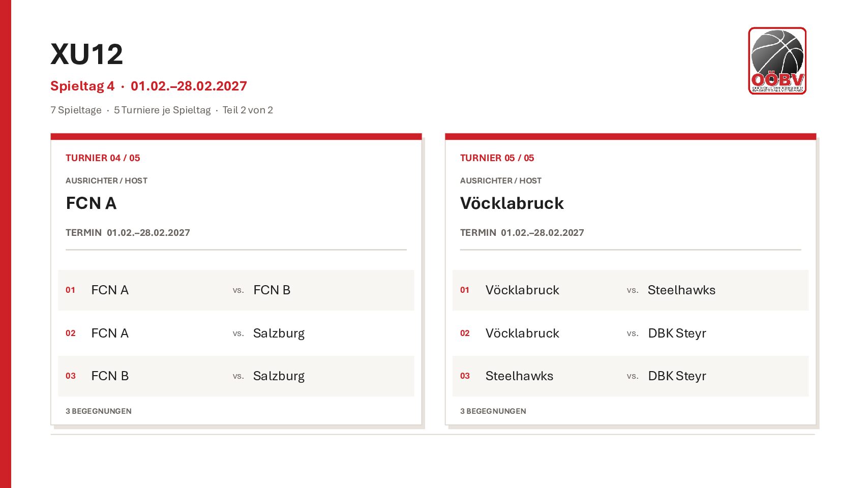The width and height of the screenshot is (868, 488).
Task: Click 3 Begegnungen under FCN A card
Action: pos(99,411)
